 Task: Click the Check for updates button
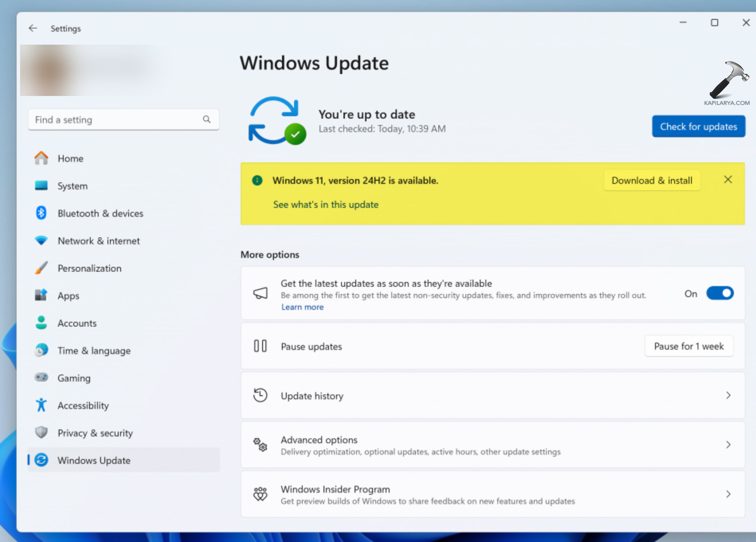point(698,126)
